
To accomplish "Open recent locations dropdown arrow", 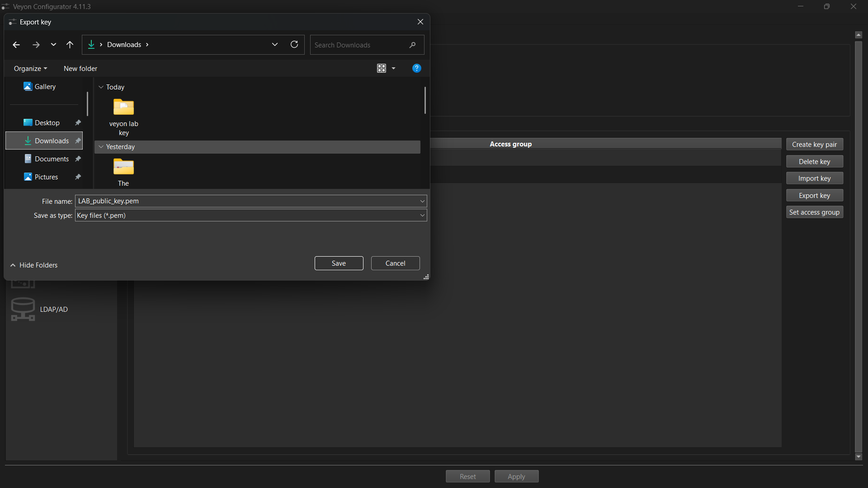I will [53, 45].
